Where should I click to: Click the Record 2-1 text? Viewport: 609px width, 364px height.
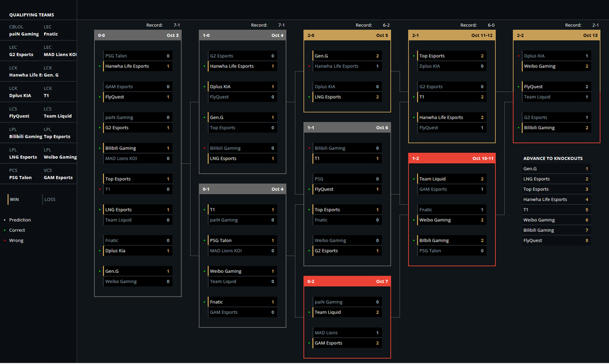tap(582, 25)
